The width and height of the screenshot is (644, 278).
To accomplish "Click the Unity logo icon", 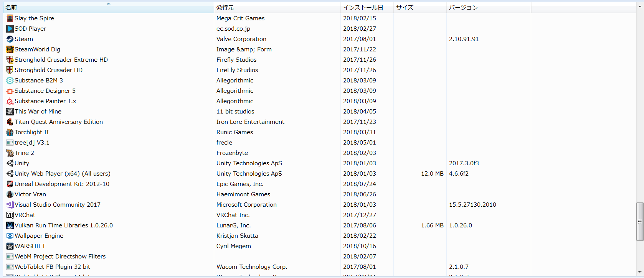I will [x=10, y=163].
